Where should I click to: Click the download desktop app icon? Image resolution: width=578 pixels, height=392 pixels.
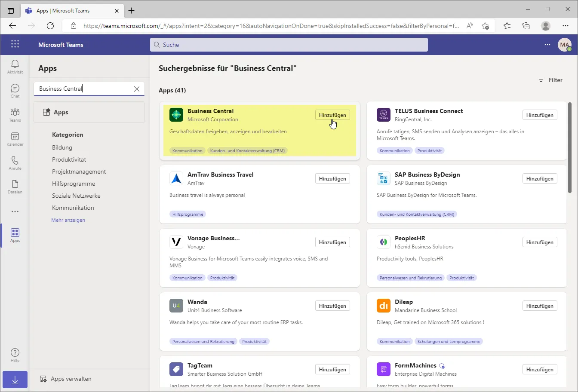tap(15, 380)
